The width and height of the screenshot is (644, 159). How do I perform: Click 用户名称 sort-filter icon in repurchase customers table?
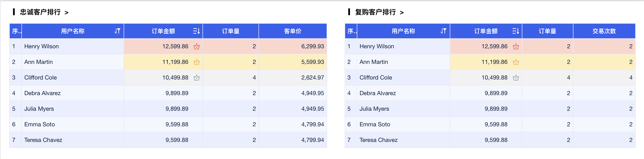tap(443, 31)
